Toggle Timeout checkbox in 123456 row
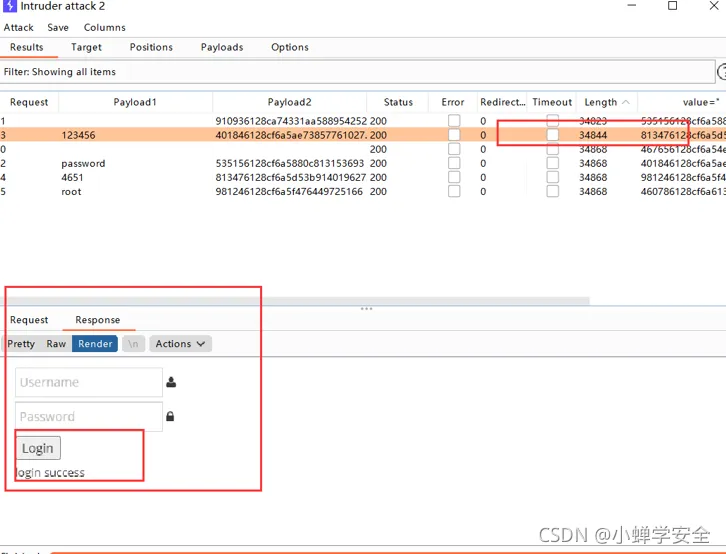The height and width of the screenshot is (554, 726). coord(552,135)
